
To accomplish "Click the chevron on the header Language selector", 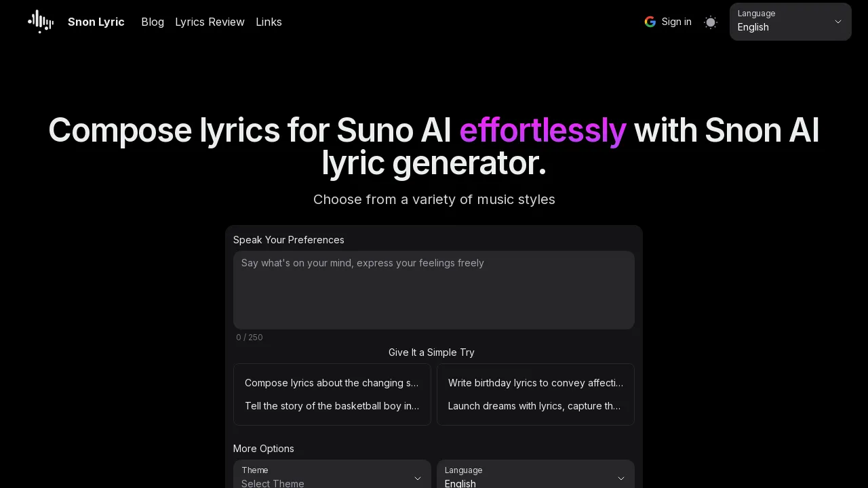I will click(x=838, y=22).
